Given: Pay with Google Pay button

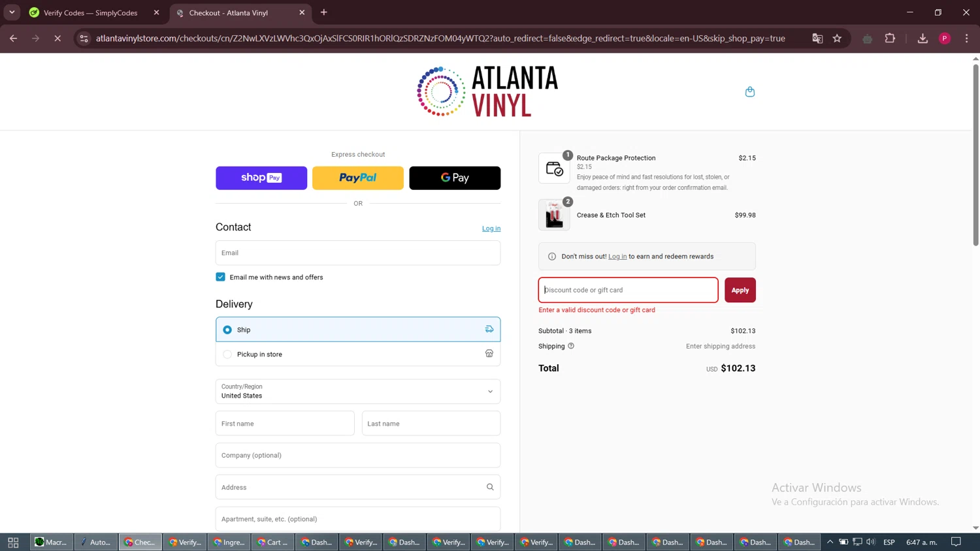Looking at the screenshot, I should [455, 178].
